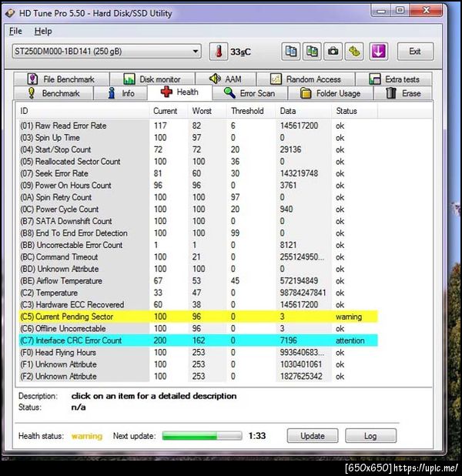Image resolution: width=462 pixels, height=476 pixels.
Task: Click the 1:33 next update countdown
Action: 257,436
